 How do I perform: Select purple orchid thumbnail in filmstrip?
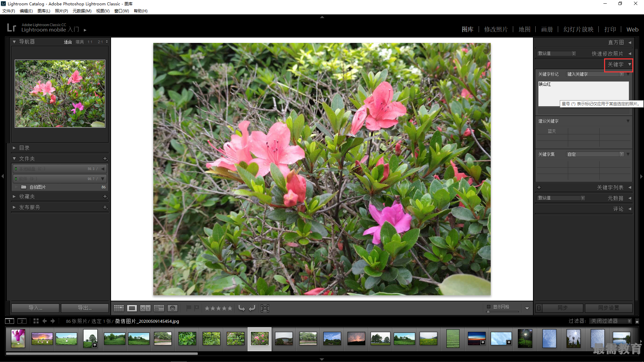18,339
